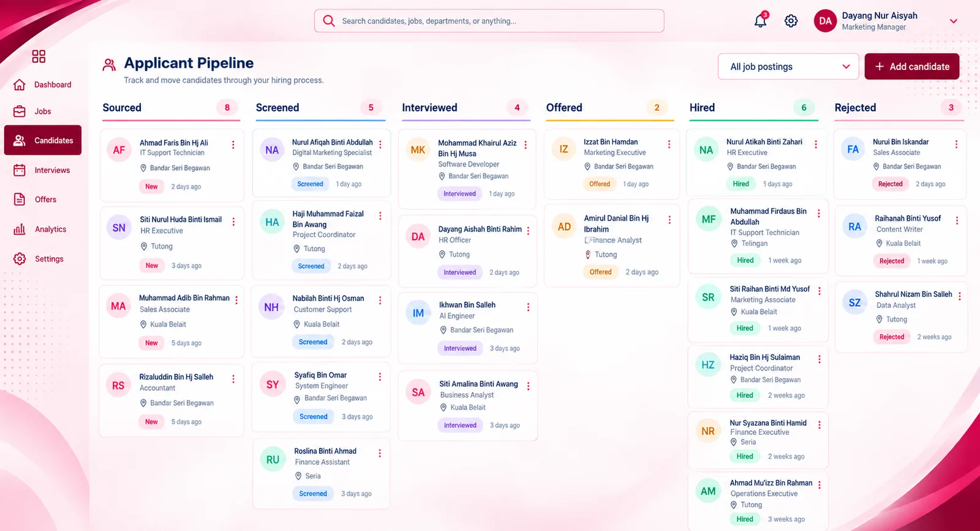980x531 pixels.
Task: Click the New badge on Rizaluddin Bin Hj Salleh
Action: tap(151, 422)
